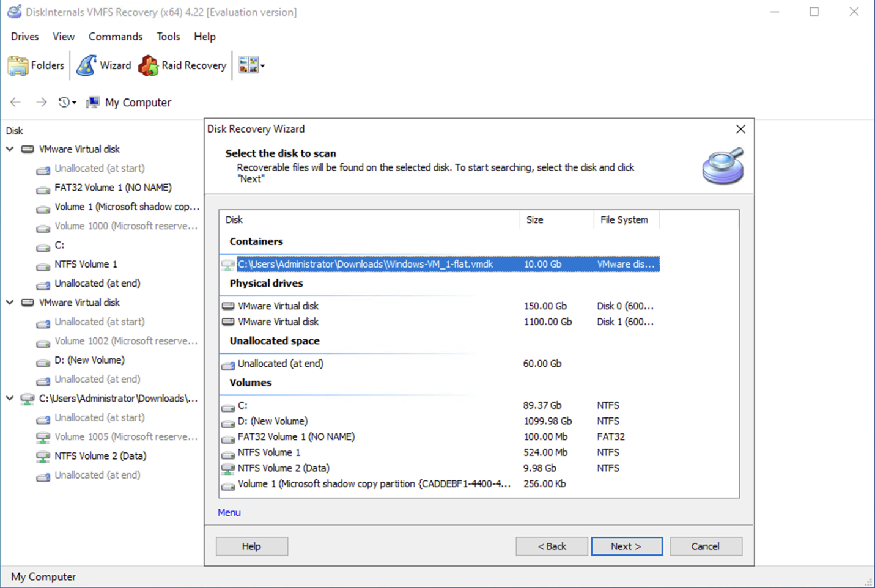
Task: Click the back navigation arrow
Action: [16, 102]
